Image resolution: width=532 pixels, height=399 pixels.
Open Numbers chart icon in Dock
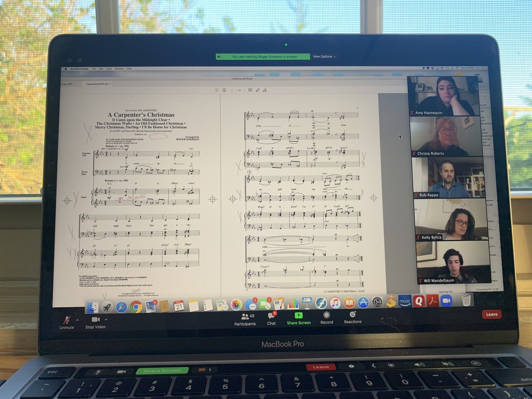[293, 304]
